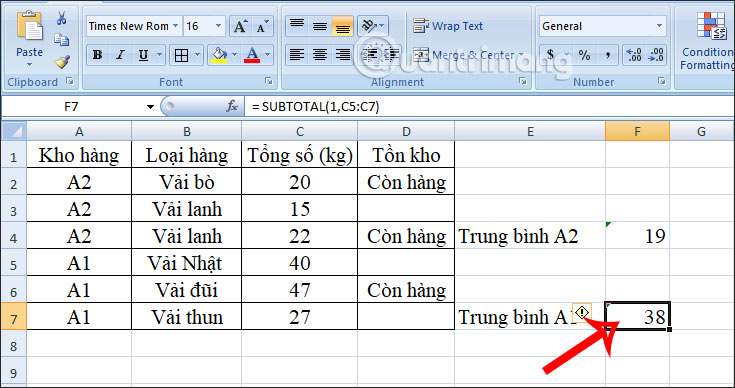Viewport: 735px width, 388px height.
Task: Click the formula bar with SUBTOTAL formula
Action: (489, 107)
